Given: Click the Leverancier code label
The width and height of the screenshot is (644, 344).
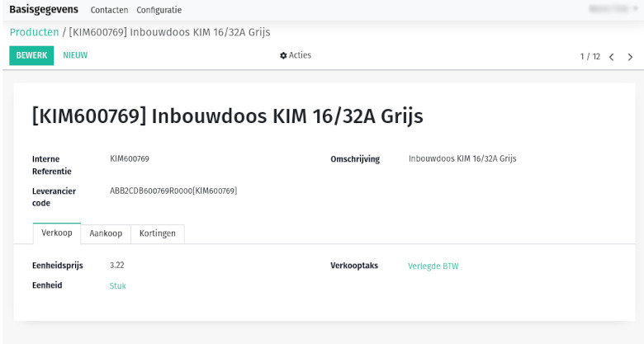Looking at the screenshot, I should pyautogui.click(x=54, y=197).
